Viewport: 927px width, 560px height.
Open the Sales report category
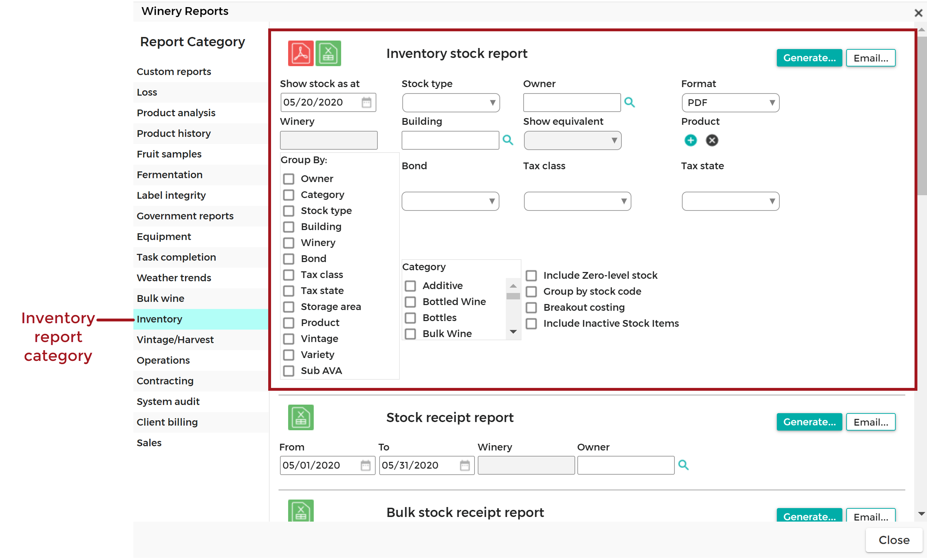pos(201,443)
